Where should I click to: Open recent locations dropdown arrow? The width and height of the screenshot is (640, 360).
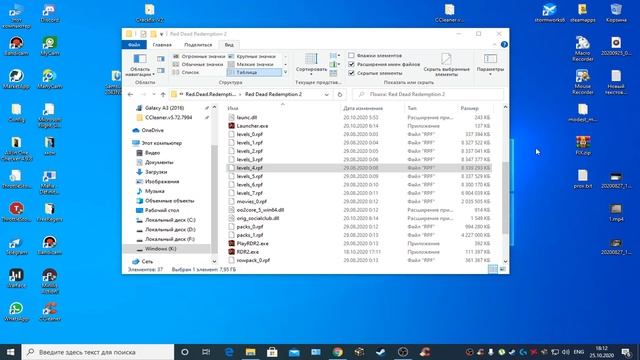point(153,94)
